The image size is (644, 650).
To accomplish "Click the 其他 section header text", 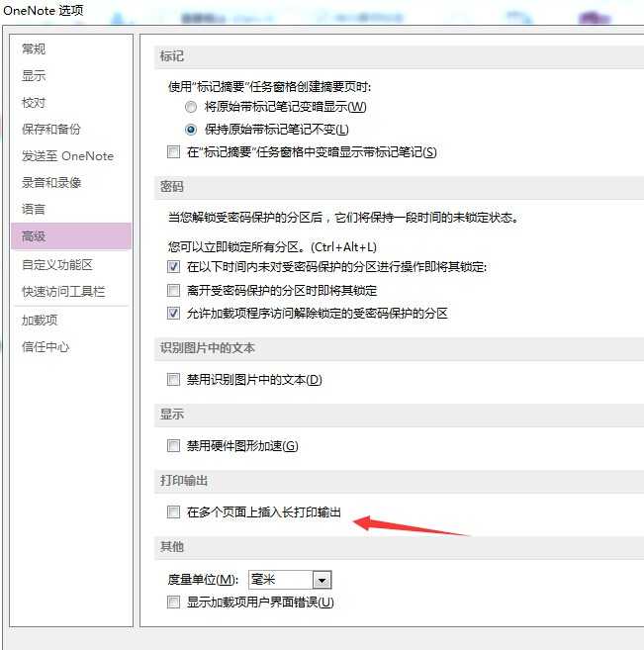I will [172, 546].
